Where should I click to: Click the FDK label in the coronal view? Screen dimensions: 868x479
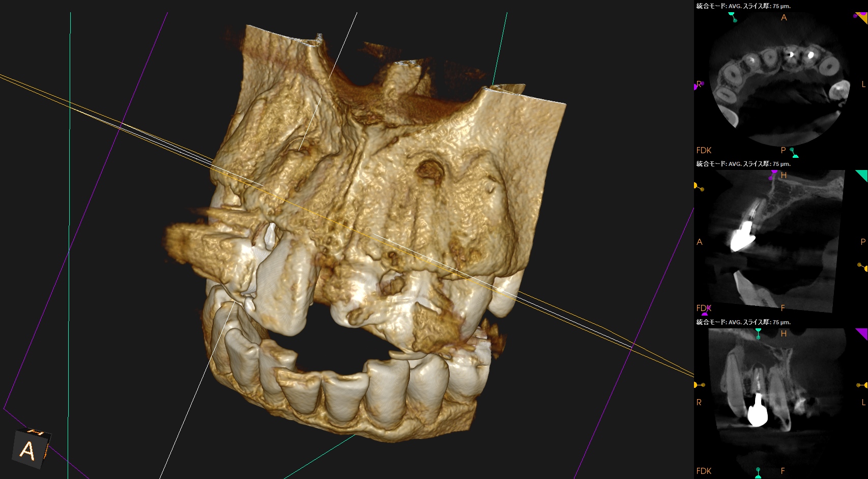point(704,471)
